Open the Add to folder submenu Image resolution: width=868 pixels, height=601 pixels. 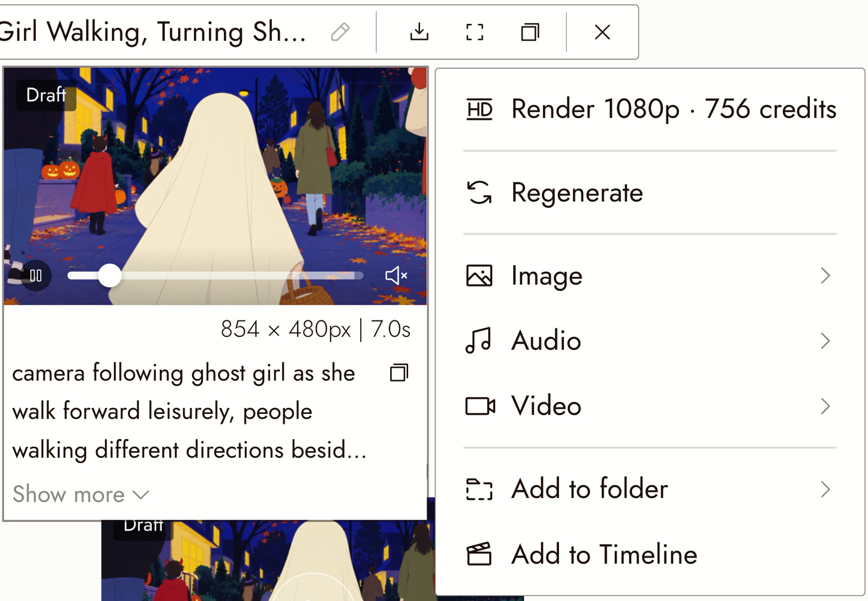pos(650,489)
